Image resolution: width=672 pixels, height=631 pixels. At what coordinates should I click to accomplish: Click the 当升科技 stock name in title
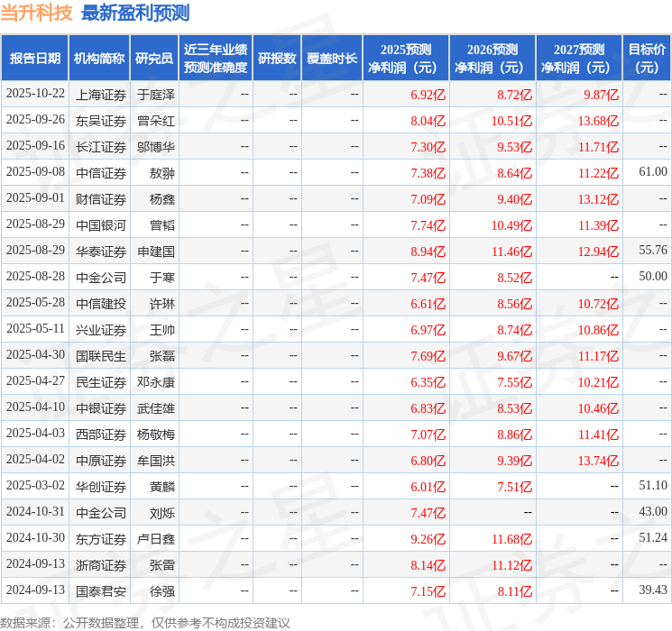[x=36, y=13]
